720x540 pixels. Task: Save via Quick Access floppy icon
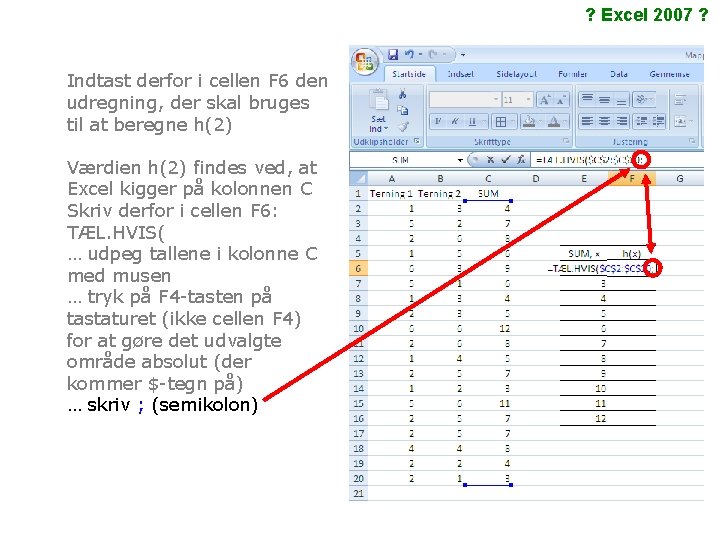[x=393, y=55]
